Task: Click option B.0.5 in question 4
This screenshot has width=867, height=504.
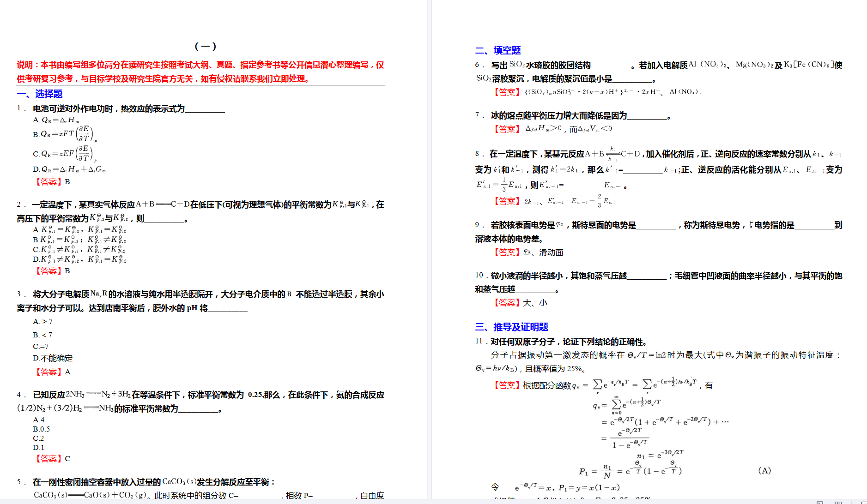Action: click(x=41, y=429)
